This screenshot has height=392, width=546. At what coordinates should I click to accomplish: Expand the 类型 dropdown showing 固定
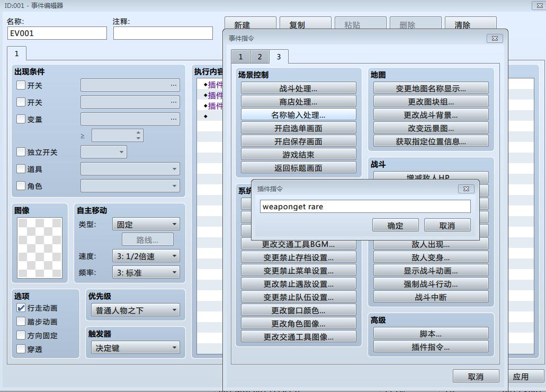point(146,224)
